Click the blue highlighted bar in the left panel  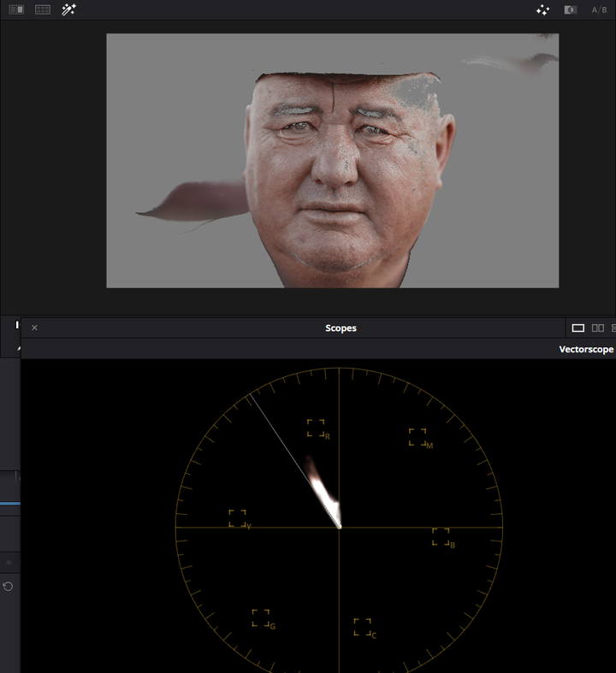tap(10, 503)
